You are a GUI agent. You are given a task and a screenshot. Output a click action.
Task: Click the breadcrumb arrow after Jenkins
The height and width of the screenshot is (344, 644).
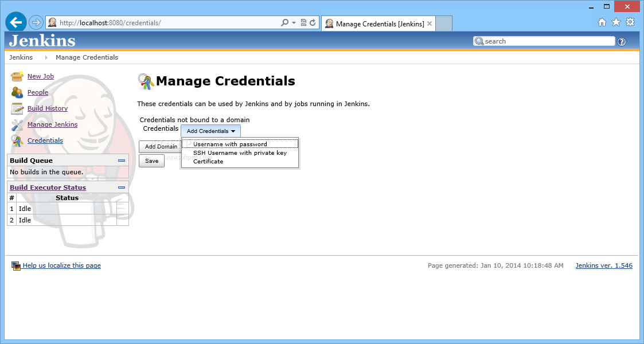[46, 57]
